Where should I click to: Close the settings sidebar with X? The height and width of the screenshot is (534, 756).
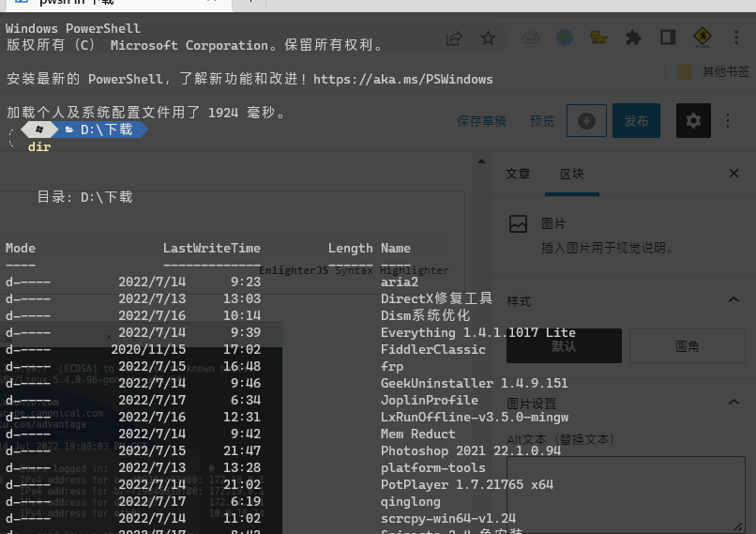coord(733,174)
